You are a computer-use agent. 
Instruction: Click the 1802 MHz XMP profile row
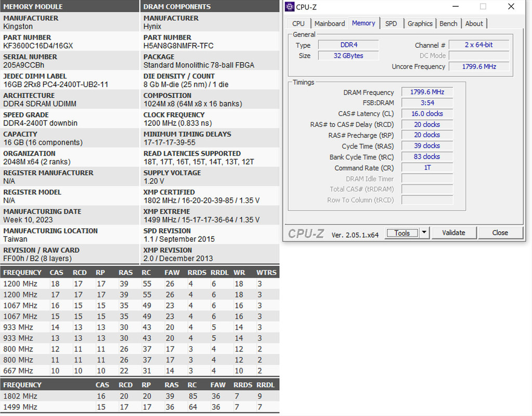pos(139,396)
